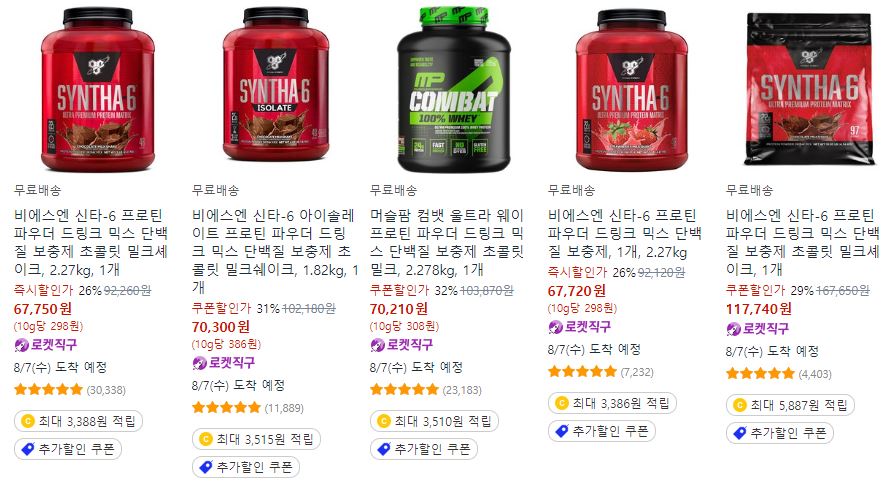The width and height of the screenshot is (895, 490).
Task: Click the 최대 3,386원 적립 badge
Action: (x=612, y=403)
